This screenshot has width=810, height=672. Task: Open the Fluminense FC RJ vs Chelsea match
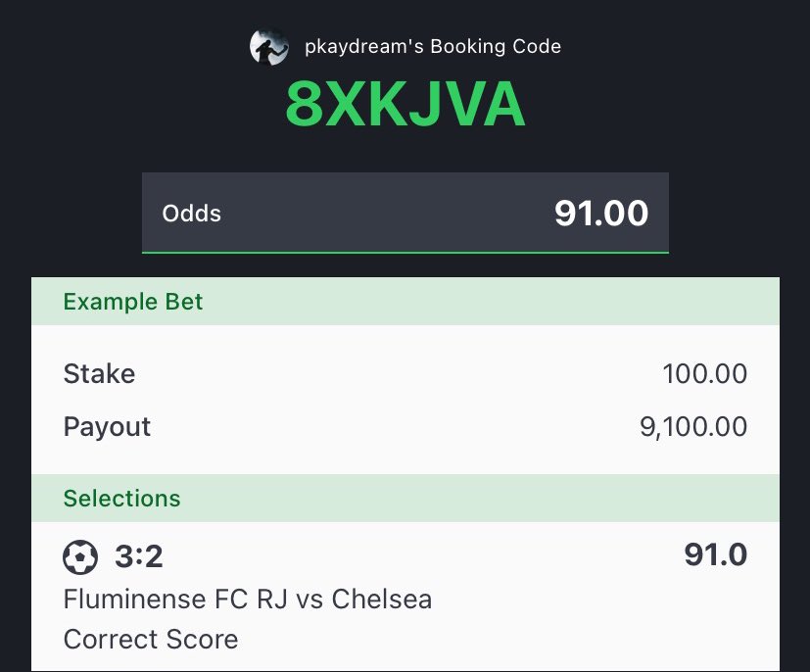coord(248,600)
